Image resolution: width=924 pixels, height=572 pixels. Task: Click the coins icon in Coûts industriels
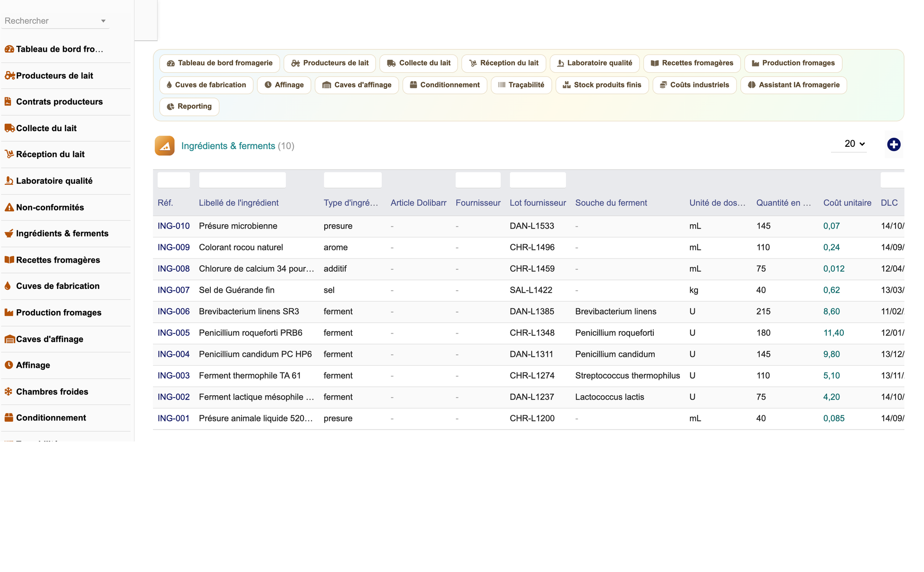663,85
